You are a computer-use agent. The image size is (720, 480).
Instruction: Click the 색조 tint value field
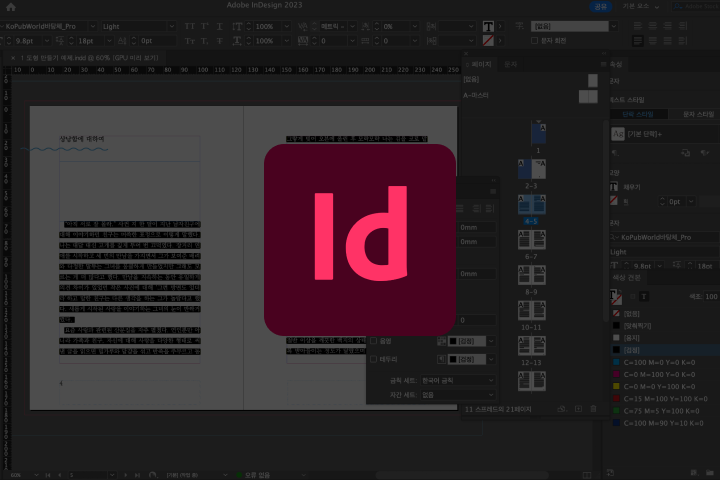pyautogui.click(x=712, y=296)
